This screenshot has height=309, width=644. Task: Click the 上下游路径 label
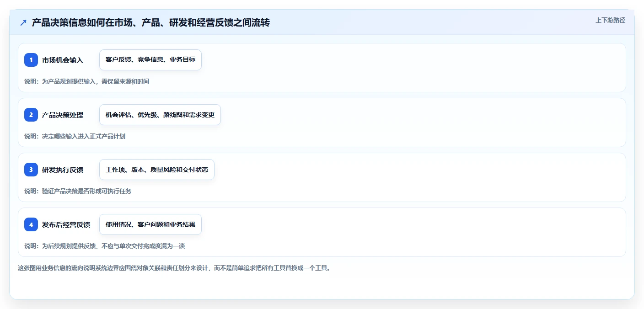pos(610,20)
